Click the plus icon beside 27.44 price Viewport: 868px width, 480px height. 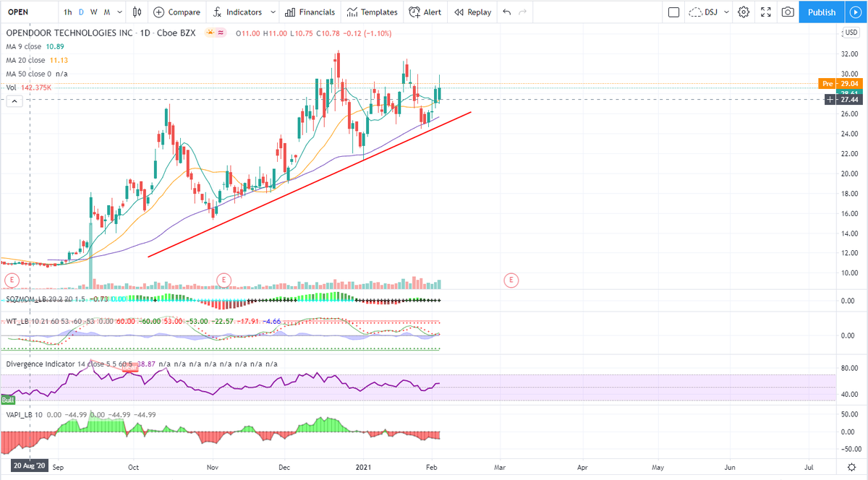830,99
